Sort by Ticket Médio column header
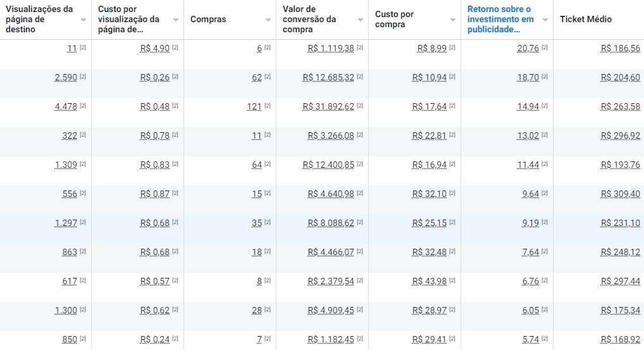The image size is (644, 350). [586, 20]
